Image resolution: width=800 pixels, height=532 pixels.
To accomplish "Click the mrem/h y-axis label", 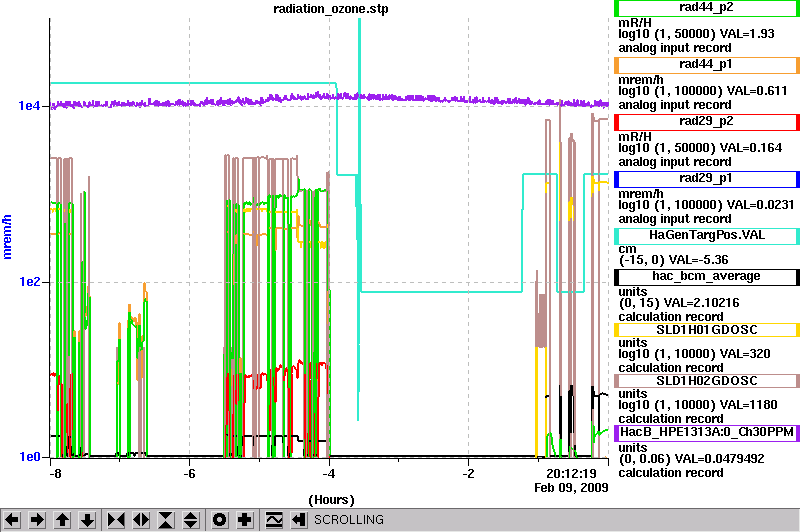I will pos(8,237).
